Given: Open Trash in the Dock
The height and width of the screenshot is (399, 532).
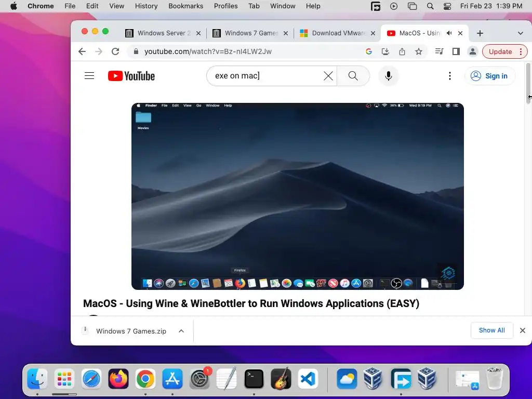Looking at the screenshot, I should 495,379.
